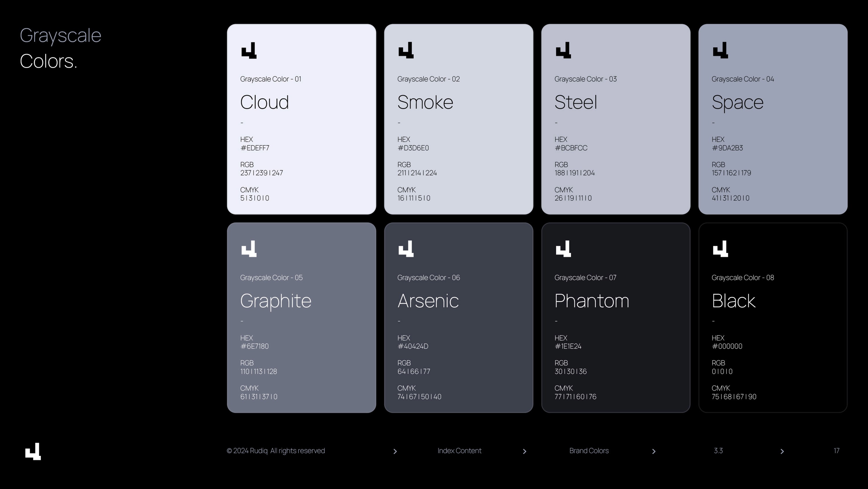Click the white logo on the Black card

point(720,248)
